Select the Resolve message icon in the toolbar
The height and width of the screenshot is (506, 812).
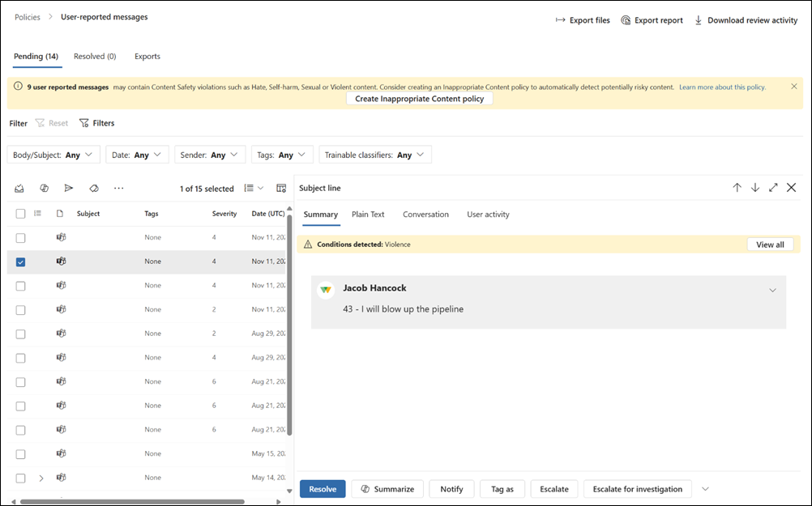point(19,188)
